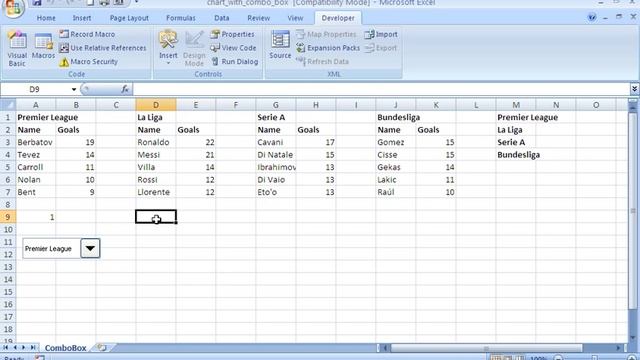Switch to the Formulas tab
The image size is (640, 360).
[181, 18]
